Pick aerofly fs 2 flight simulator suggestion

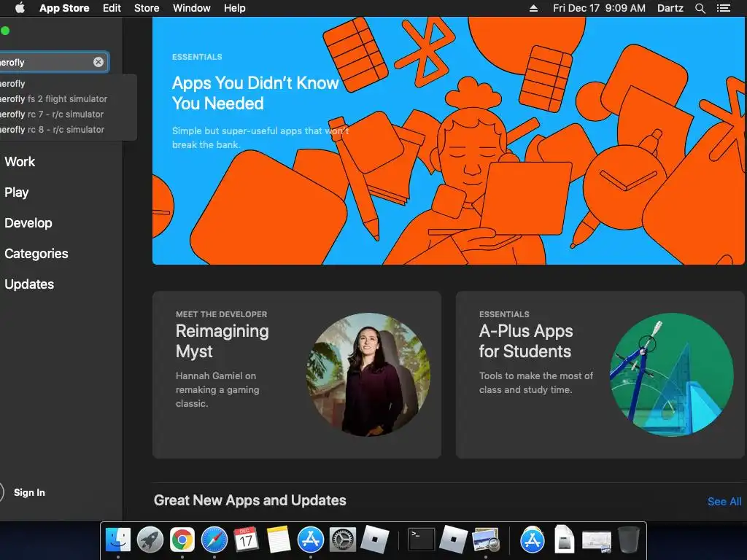point(54,99)
